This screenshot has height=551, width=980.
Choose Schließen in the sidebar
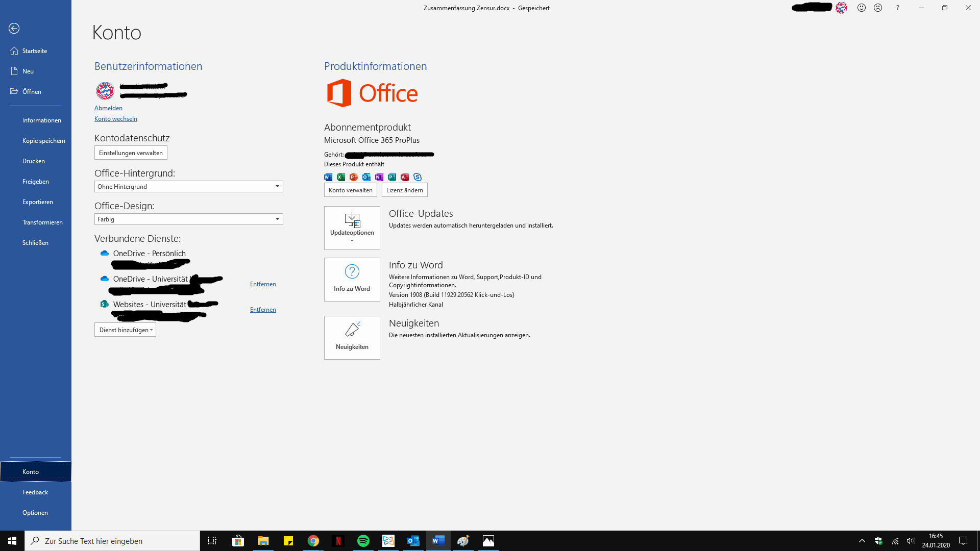[x=36, y=243]
